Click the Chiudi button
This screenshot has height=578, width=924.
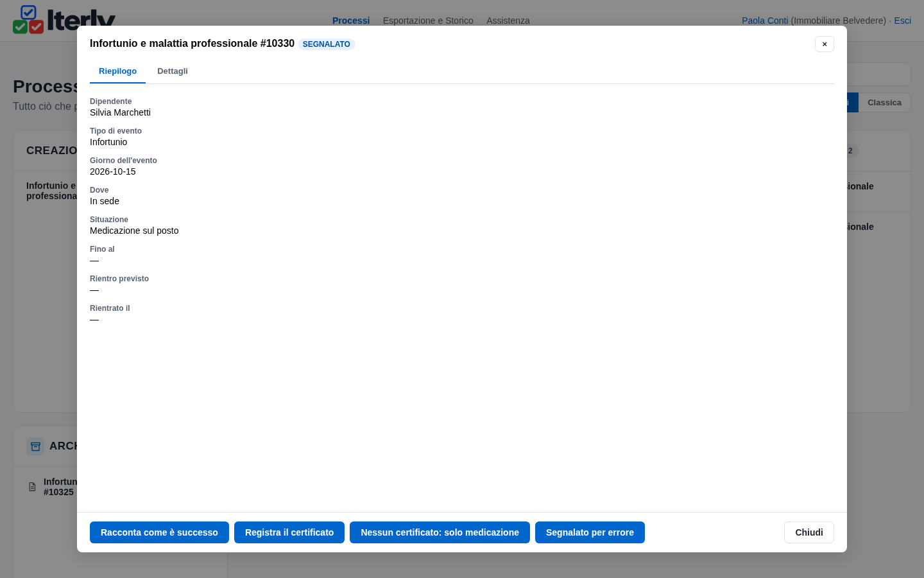[x=809, y=532]
